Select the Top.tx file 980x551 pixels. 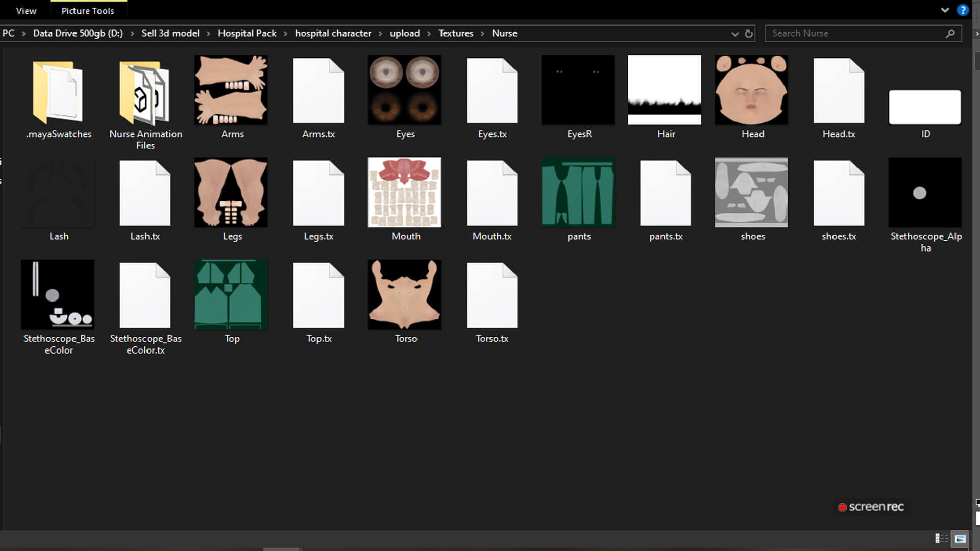(318, 295)
